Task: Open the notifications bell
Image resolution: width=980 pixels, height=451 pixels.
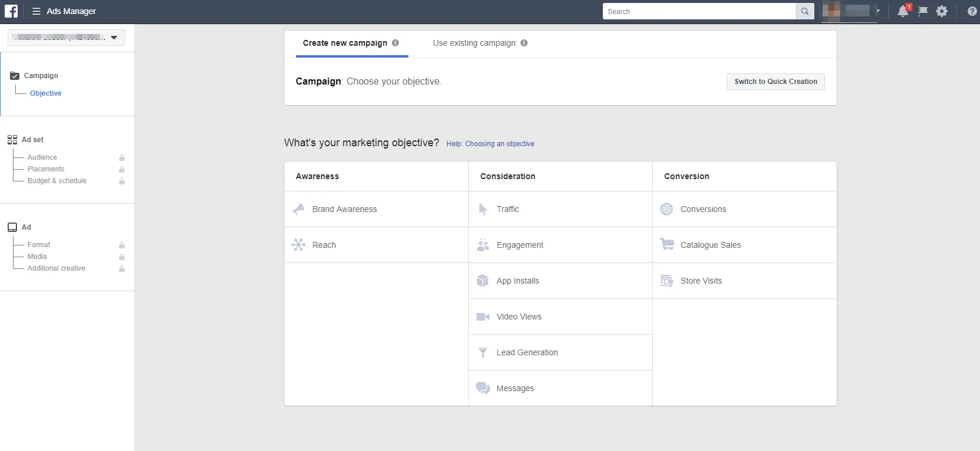Action: tap(903, 11)
